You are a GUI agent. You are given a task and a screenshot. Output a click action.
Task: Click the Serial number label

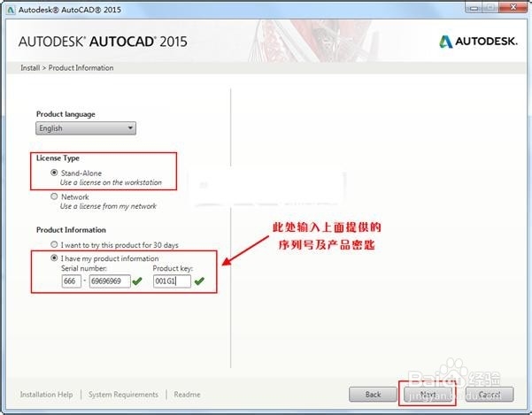pyautogui.click(x=84, y=268)
